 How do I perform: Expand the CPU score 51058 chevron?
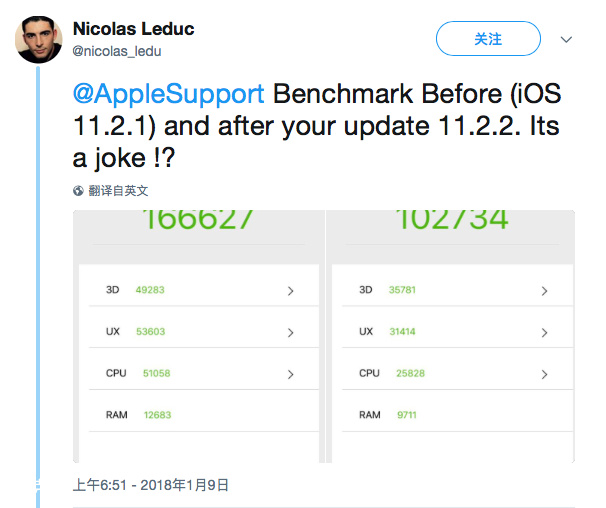[x=290, y=374]
